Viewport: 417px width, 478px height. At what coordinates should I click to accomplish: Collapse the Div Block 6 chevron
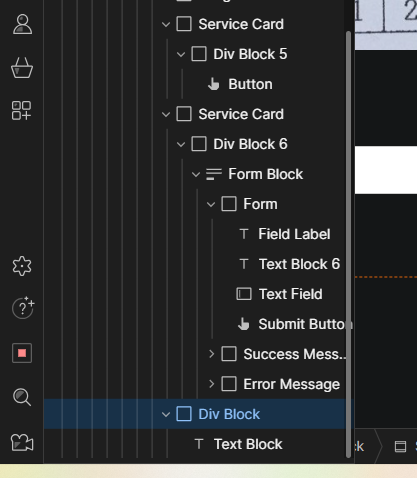coord(181,144)
